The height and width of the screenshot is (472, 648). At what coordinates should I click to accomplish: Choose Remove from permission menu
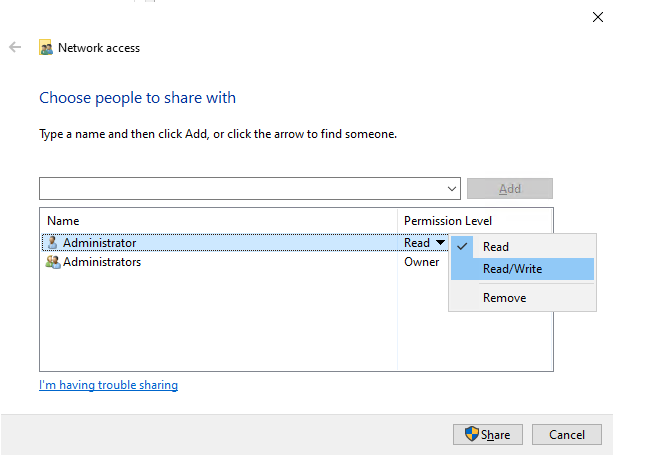pyautogui.click(x=522, y=298)
